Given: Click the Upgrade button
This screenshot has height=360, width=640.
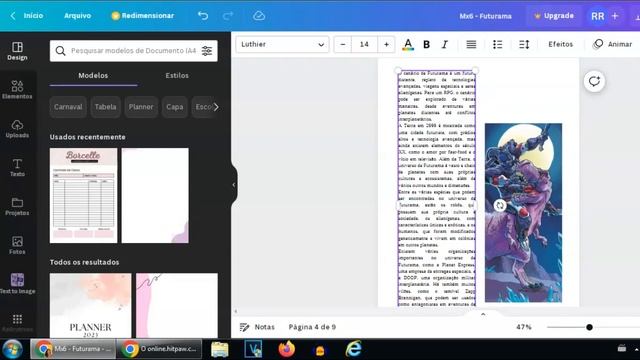Looking at the screenshot, I should coord(554,16).
